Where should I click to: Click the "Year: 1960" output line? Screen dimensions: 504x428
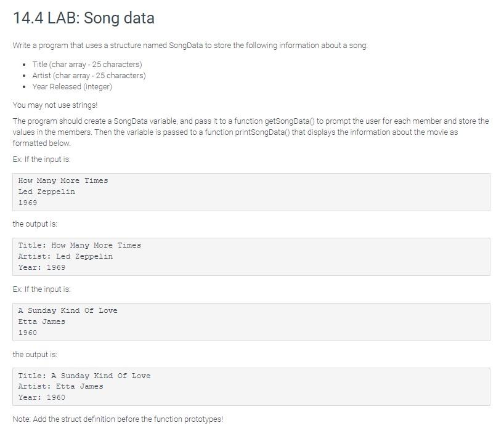42,397
